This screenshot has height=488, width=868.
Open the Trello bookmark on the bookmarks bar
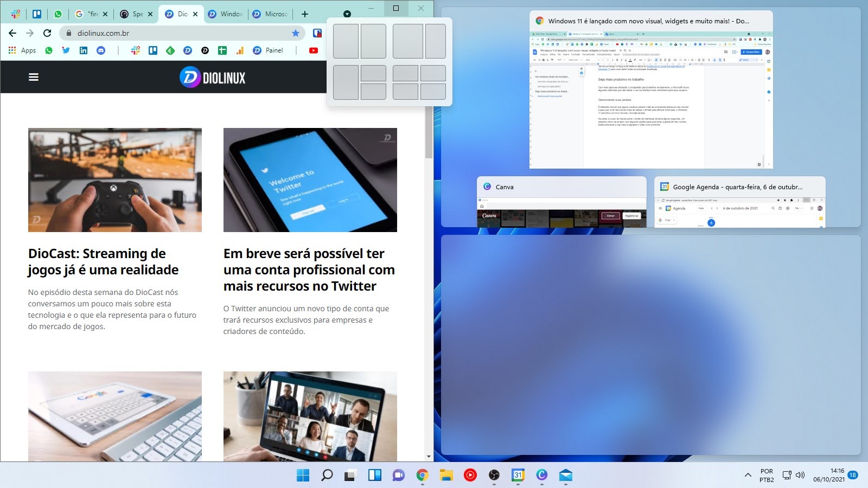[154, 50]
